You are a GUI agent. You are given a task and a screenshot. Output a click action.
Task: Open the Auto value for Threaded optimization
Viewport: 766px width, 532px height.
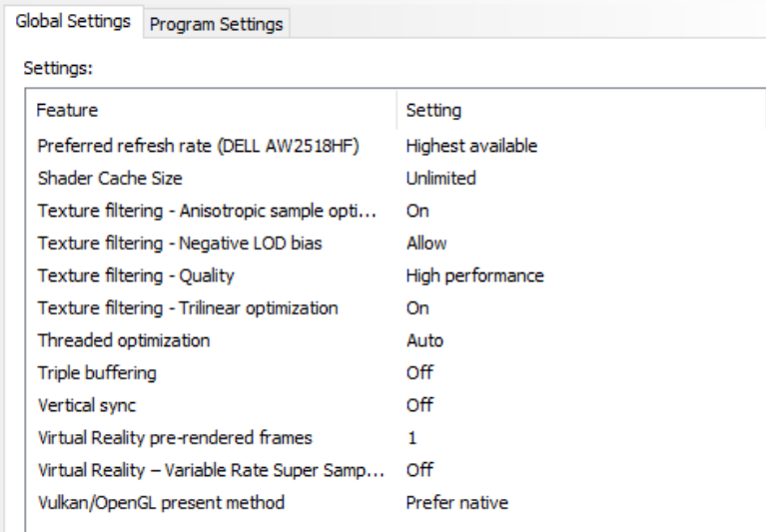coord(424,340)
